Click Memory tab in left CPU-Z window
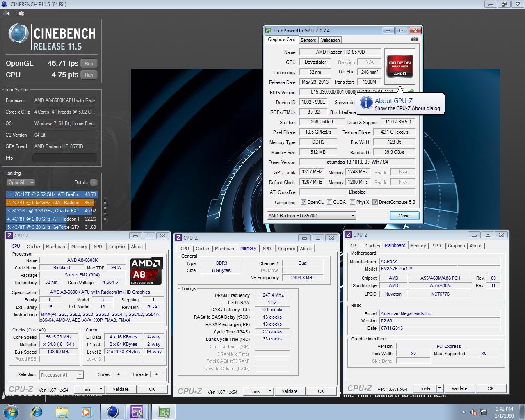525x420 pixels. point(79,247)
